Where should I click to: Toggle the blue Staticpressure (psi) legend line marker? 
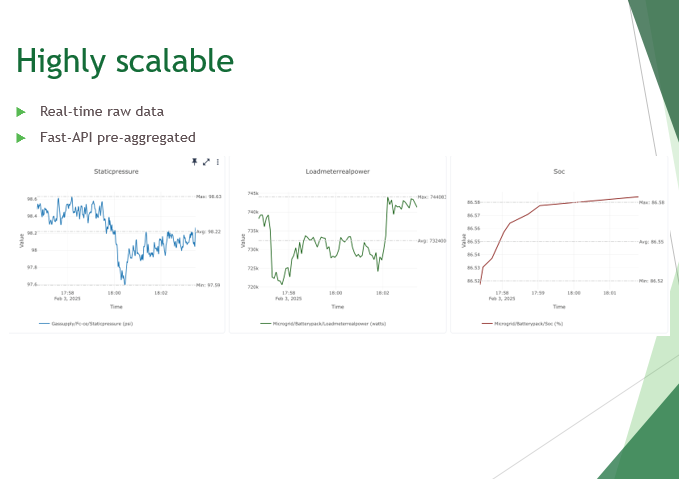coord(44,324)
